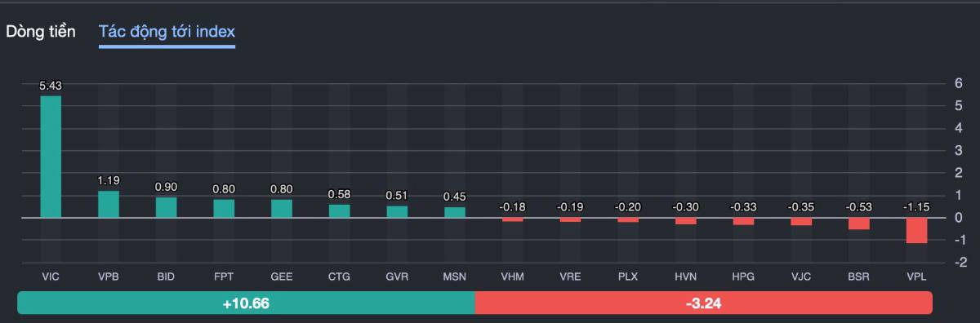Click the BID ticker label
The image size is (980, 323).
pyautogui.click(x=166, y=277)
